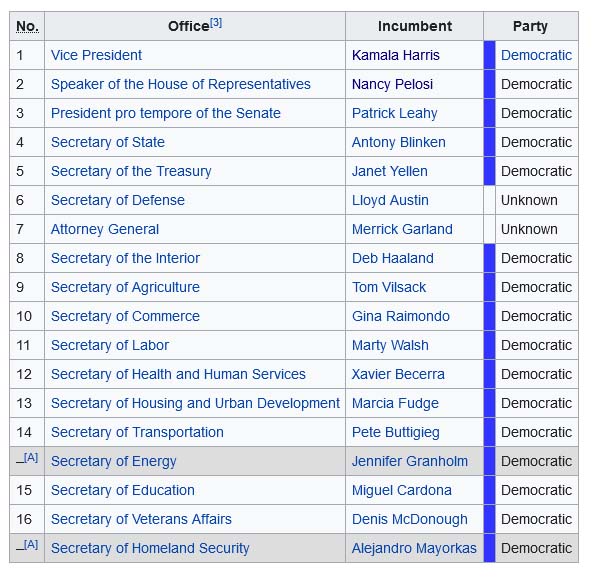Open the Vice President office link
The width and height of the screenshot is (604, 583).
(x=96, y=55)
